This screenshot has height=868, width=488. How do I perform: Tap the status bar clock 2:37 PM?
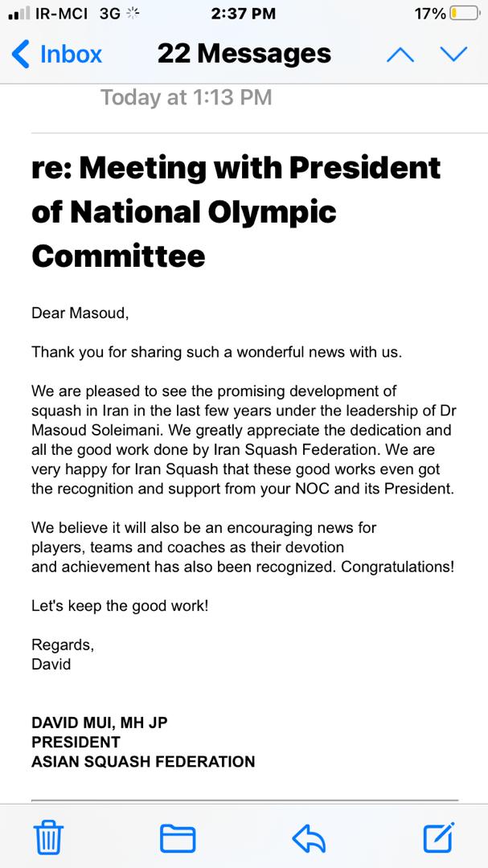[243, 14]
